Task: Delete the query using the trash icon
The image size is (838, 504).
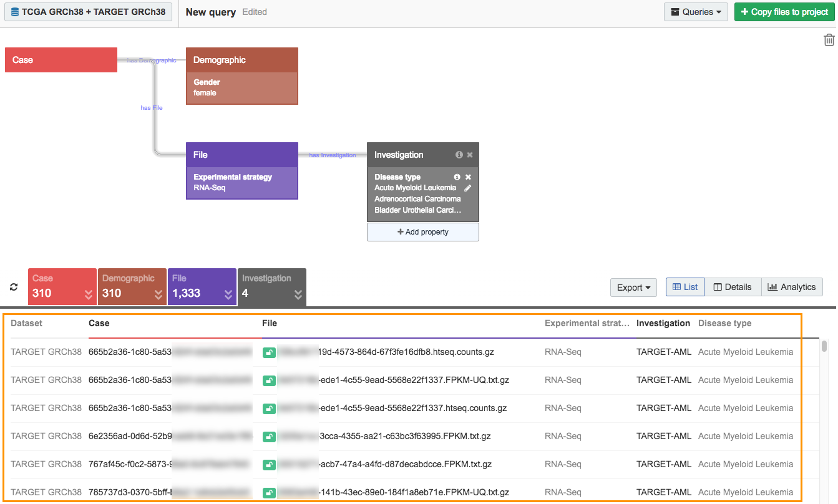Action: coord(829,40)
